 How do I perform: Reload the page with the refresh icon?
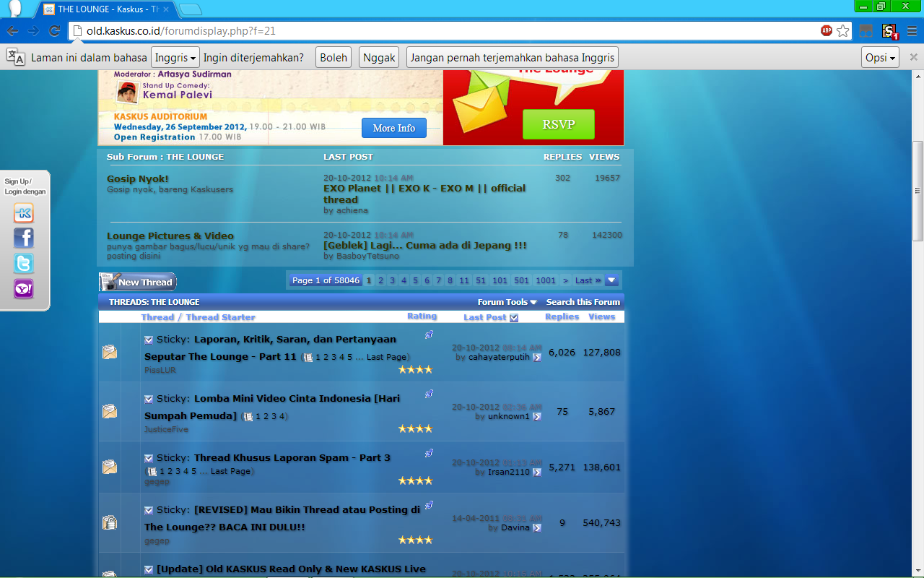54,31
